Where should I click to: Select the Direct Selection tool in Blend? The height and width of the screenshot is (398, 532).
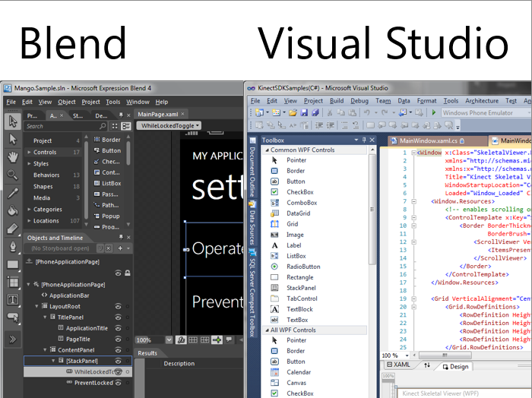(x=13, y=139)
